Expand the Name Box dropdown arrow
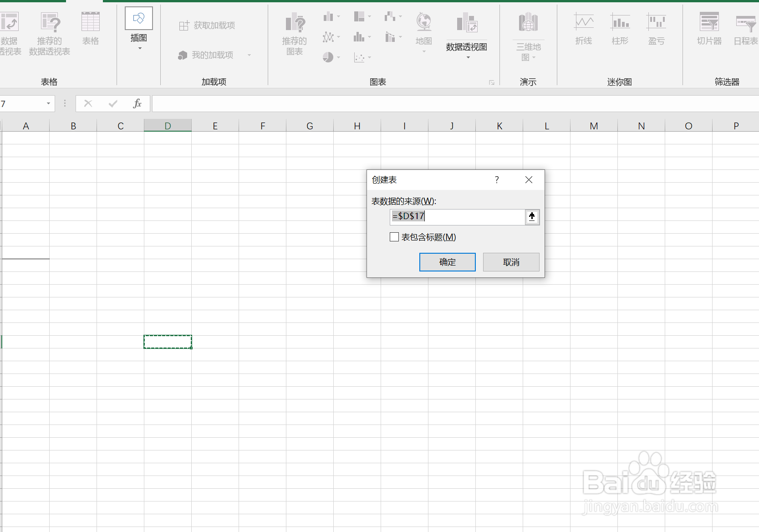This screenshot has height=532, width=759. click(x=48, y=104)
